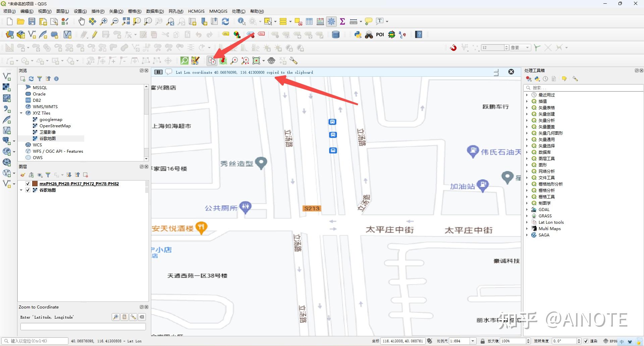Refresh the browser panel
The image size is (644, 346).
31,79
